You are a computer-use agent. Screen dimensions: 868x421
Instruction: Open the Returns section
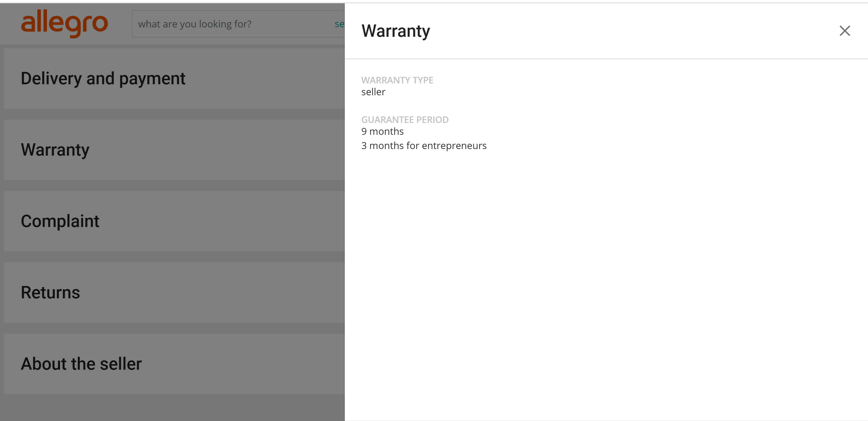174,293
